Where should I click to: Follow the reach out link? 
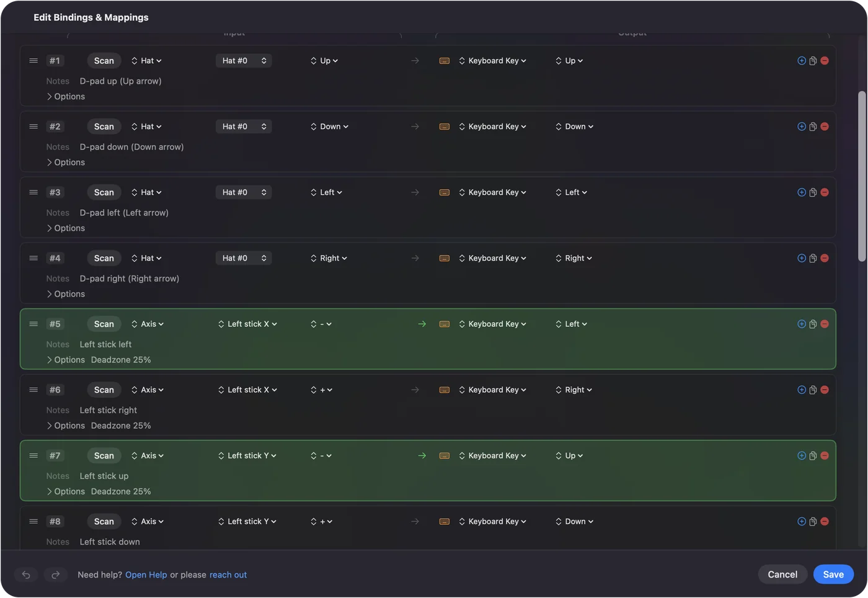[x=228, y=575]
